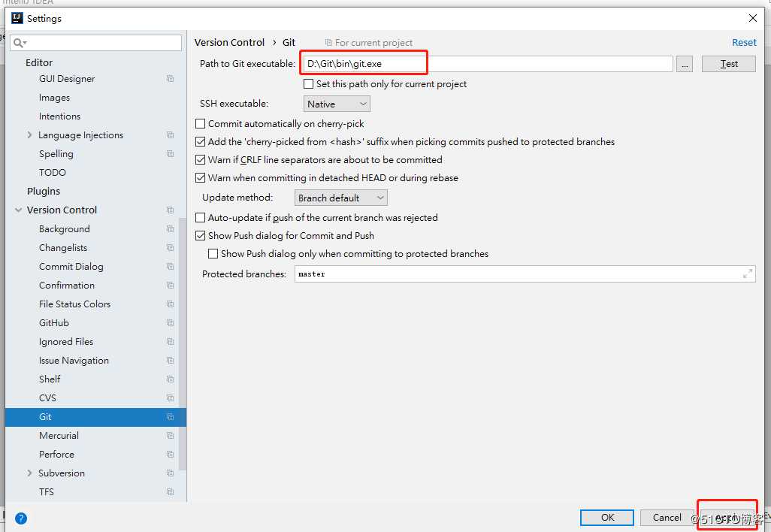This screenshot has width=771, height=532.
Task: Open the Mercurial settings page
Action: click(x=59, y=436)
